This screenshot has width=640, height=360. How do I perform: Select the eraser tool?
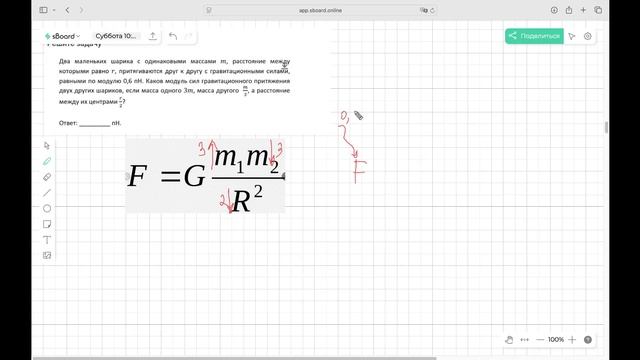(47, 177)
